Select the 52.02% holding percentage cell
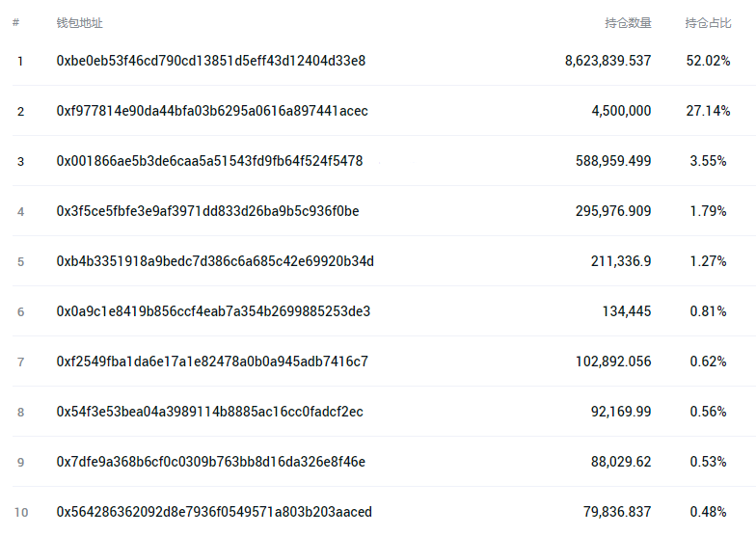 coord(708,61)
